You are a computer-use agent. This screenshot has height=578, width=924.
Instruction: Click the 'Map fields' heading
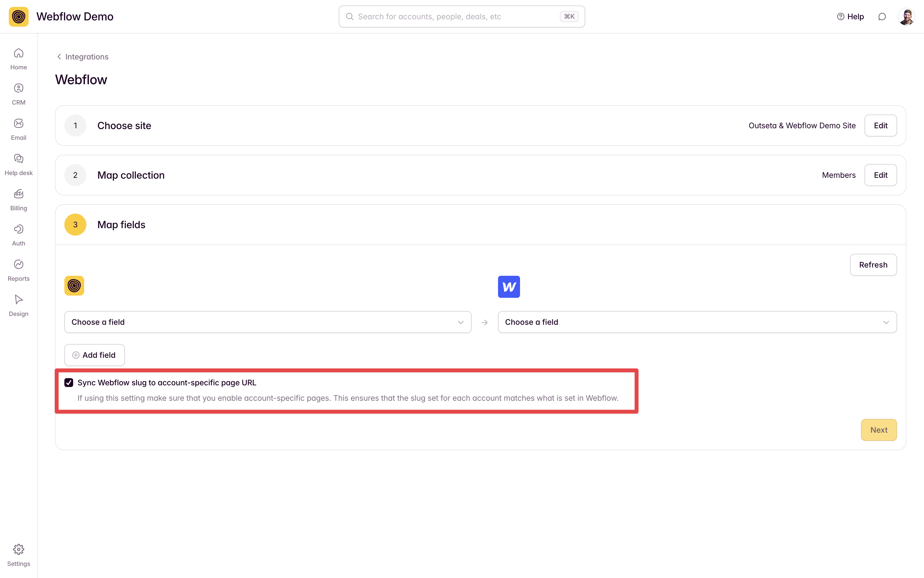[x=122, y=224]
